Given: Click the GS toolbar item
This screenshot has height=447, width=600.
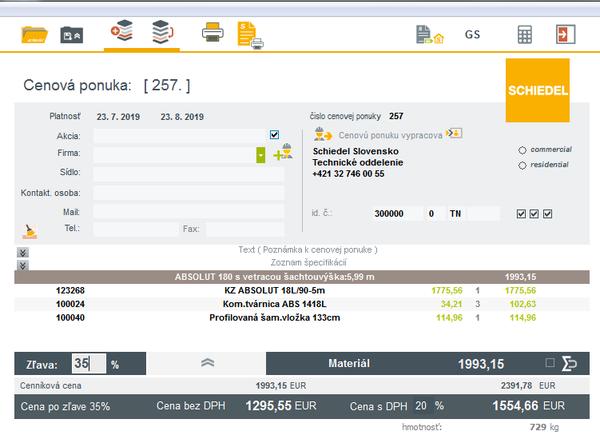Looking at the screenshot, I should pos(473,34).
